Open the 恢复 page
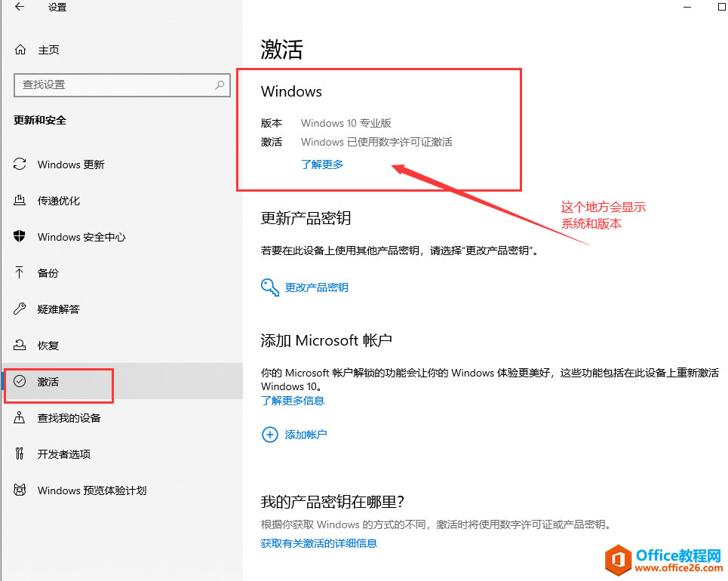 click(48, 346)
